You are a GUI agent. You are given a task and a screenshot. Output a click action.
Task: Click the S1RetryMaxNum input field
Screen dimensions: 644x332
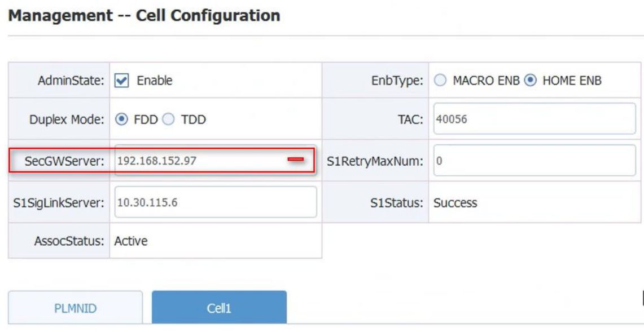tap(534, 161)
